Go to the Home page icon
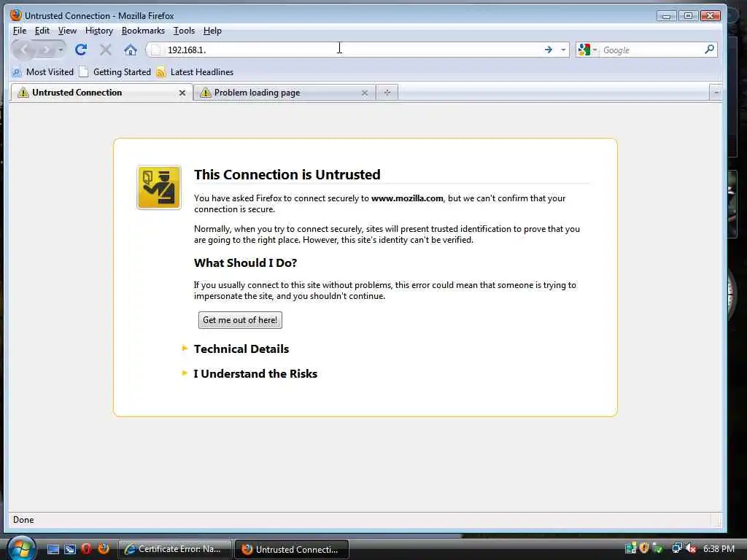 point(131,50)
